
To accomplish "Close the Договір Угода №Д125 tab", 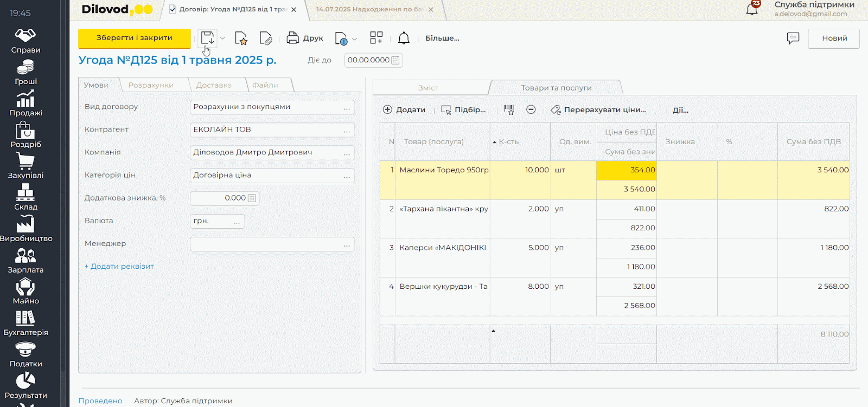I will 293,10.
